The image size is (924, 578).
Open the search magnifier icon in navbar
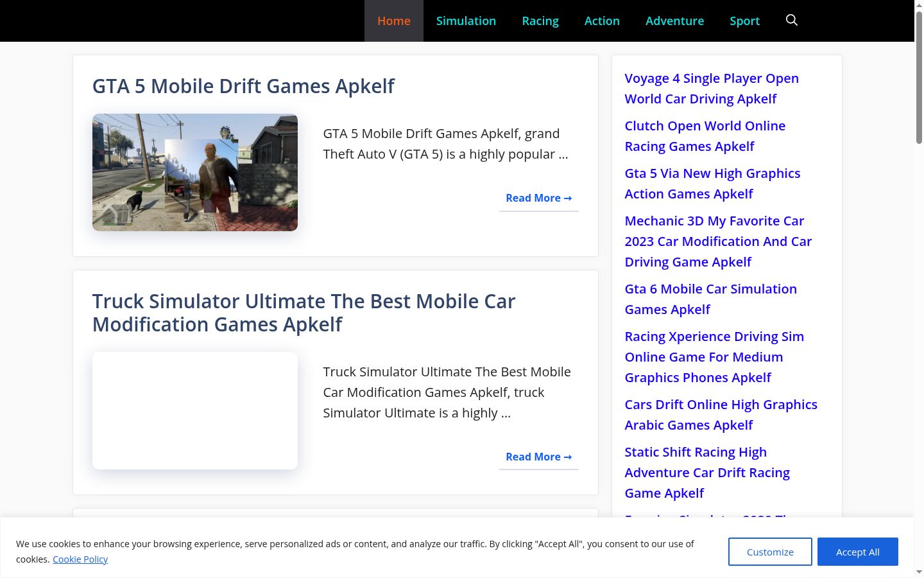(x=792, y=21)
